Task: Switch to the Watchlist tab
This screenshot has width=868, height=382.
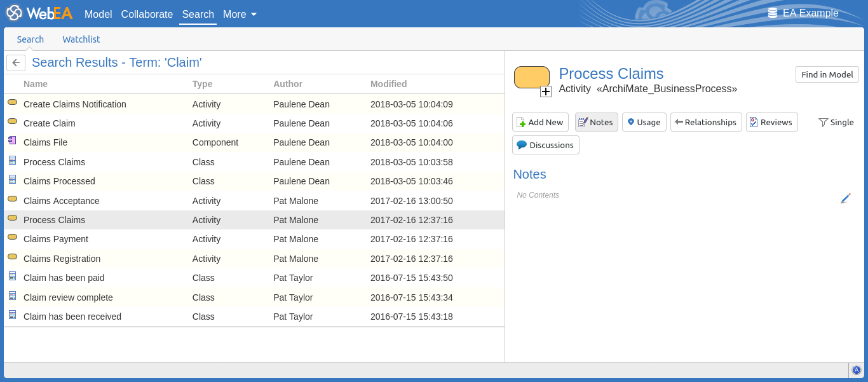Action: 81,39
